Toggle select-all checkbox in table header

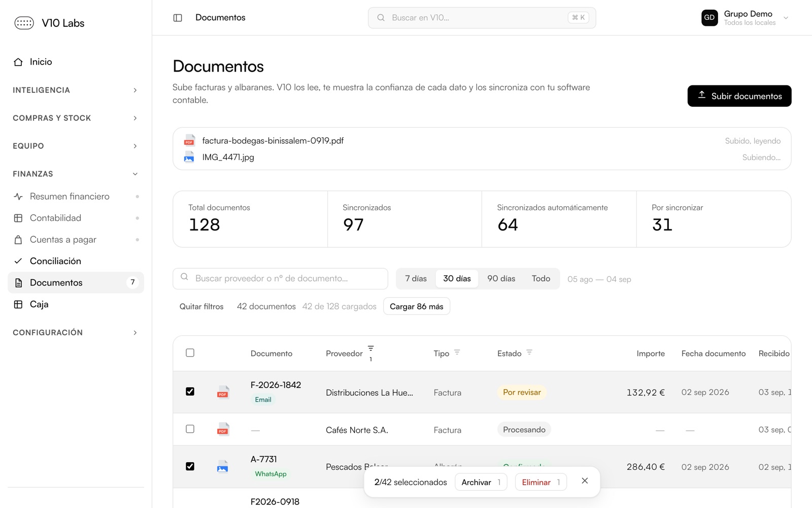pyautogui.click(x=190, y=353)
